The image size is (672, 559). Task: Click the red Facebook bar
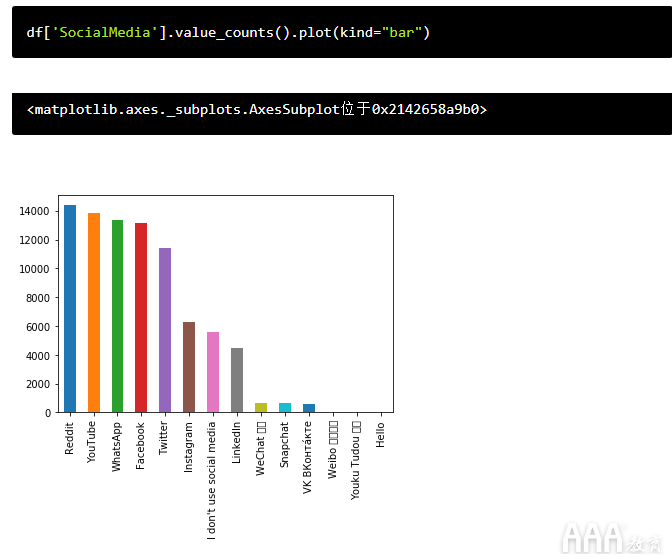(141, 318)
